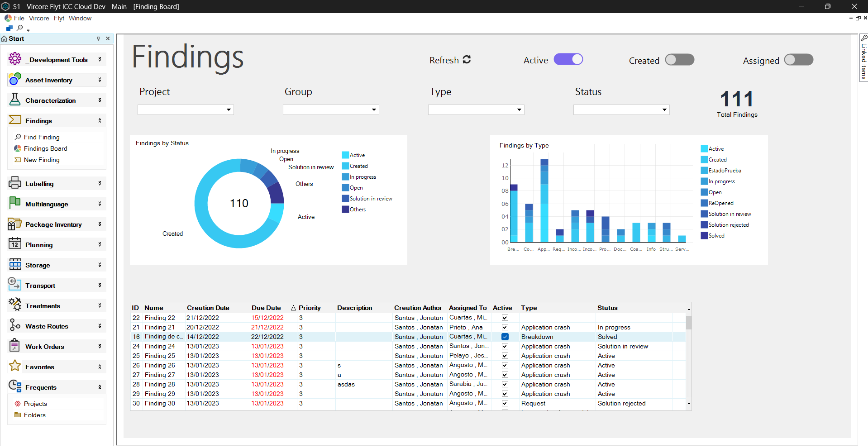
Task: Open the Window menu
Action: coord(80,18)
